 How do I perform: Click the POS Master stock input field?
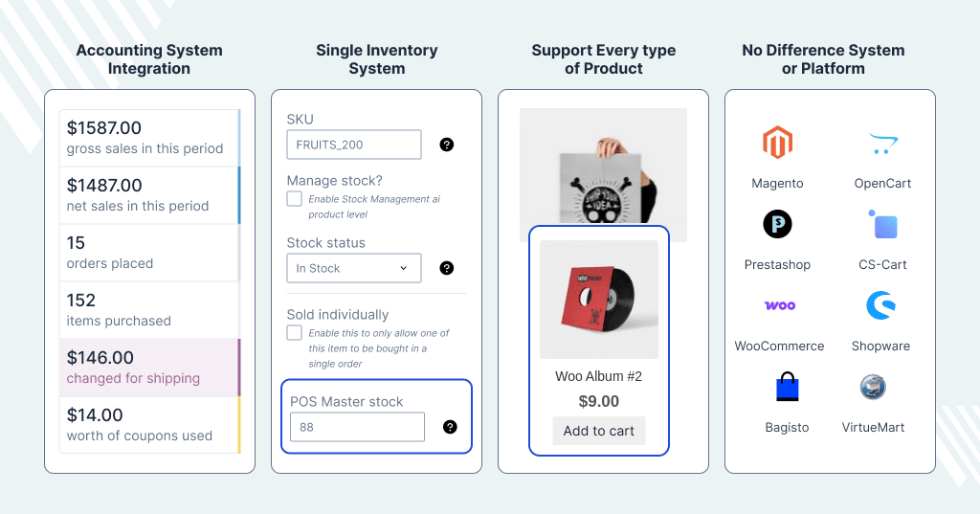[357, 427]
